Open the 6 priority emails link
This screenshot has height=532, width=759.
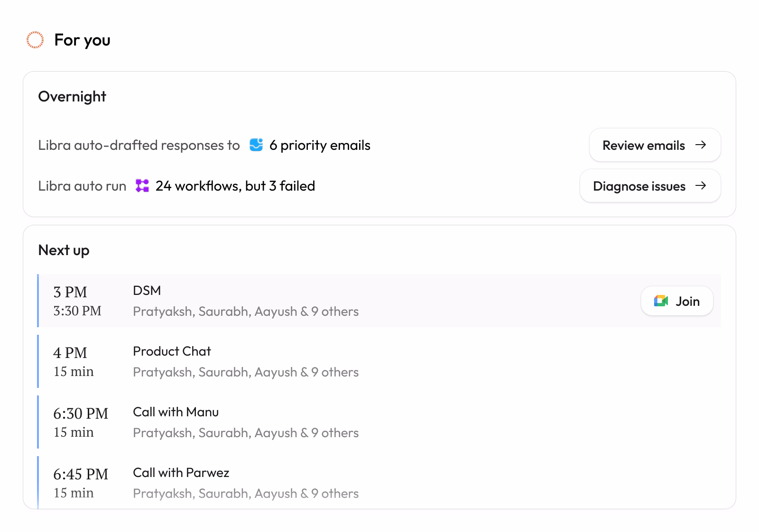(320, 145)
